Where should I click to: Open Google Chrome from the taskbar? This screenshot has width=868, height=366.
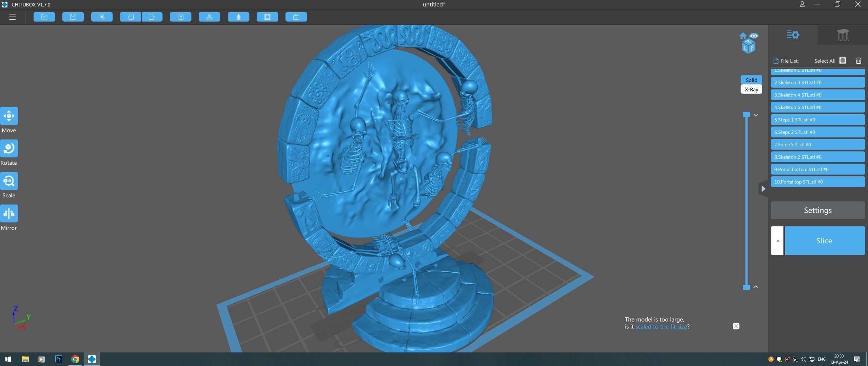pos(75,359)
